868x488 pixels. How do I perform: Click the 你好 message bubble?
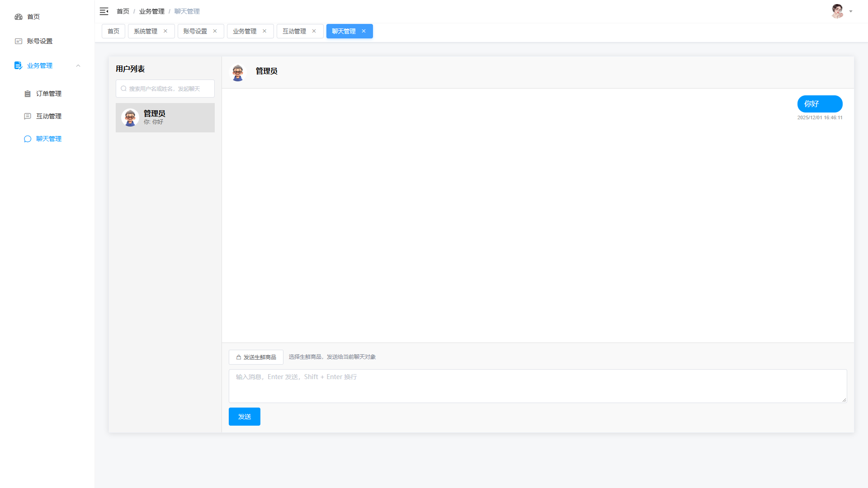tap(820, 104)
